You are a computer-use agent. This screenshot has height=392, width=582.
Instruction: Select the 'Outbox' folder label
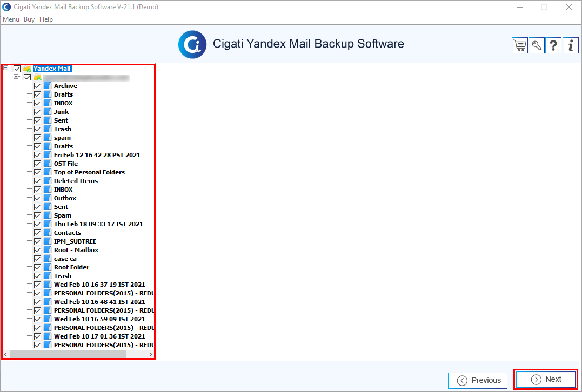(65, 198)
